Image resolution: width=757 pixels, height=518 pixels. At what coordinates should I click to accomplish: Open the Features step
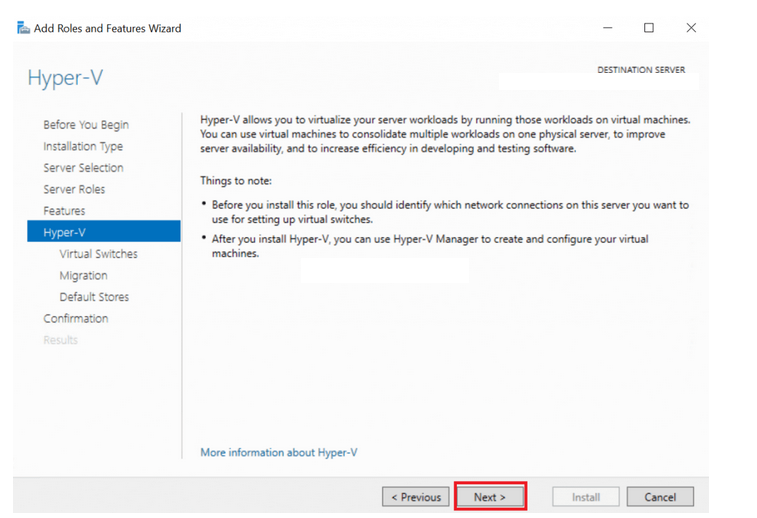pyautogui.click(x=64, y=211)
